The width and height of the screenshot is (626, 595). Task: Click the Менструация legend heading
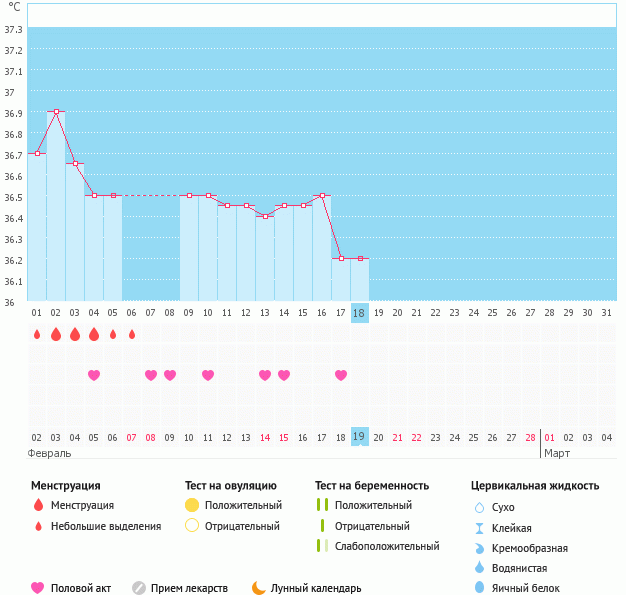(x=66, y=486)
